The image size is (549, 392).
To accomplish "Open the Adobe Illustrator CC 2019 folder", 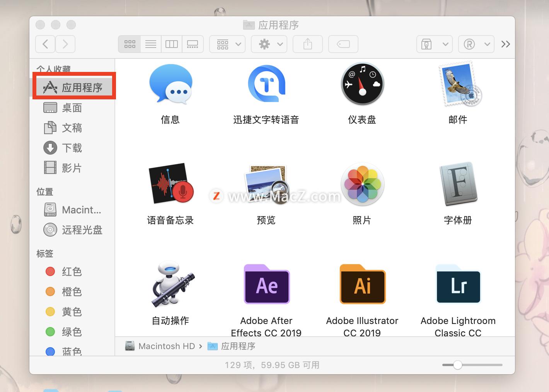I will pos(362,284).
